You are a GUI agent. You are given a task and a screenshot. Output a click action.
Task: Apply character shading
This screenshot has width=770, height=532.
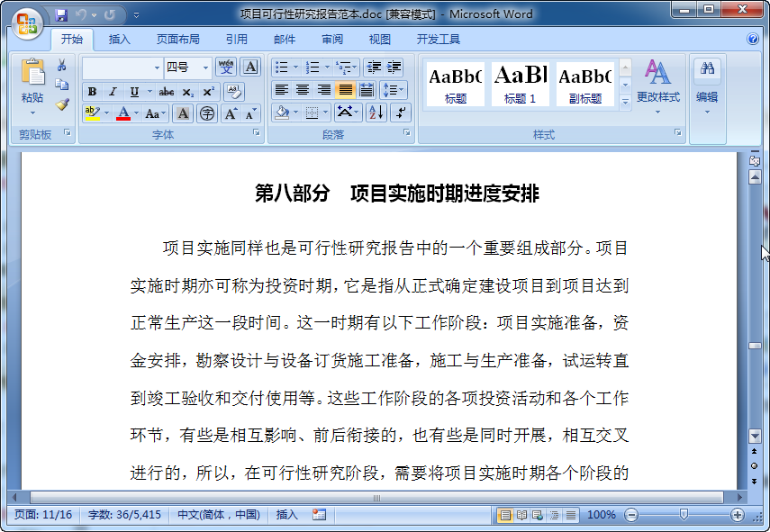(x=183, y=113)
